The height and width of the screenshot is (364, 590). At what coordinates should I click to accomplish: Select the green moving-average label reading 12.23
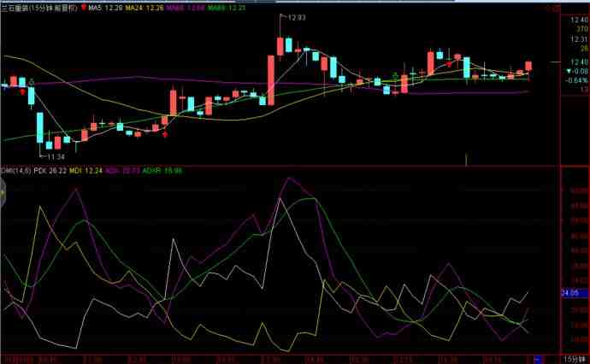pyautogui.click(x=227, y=8)
